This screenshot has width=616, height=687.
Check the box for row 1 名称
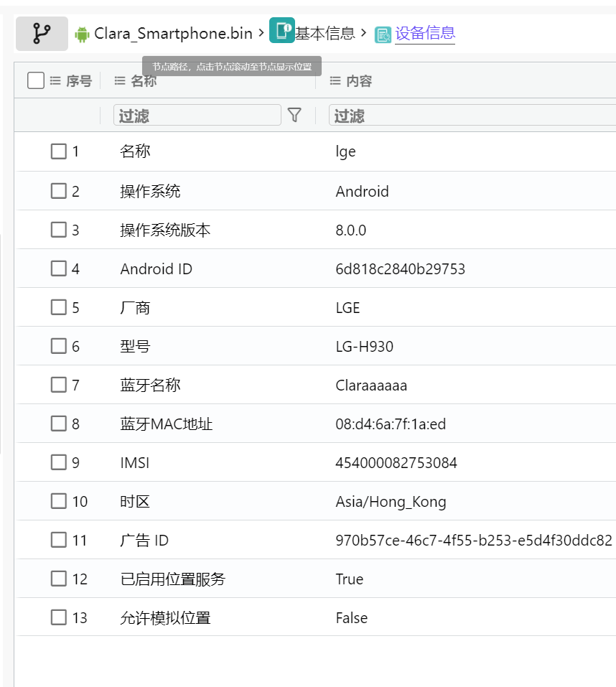point(59,151)
